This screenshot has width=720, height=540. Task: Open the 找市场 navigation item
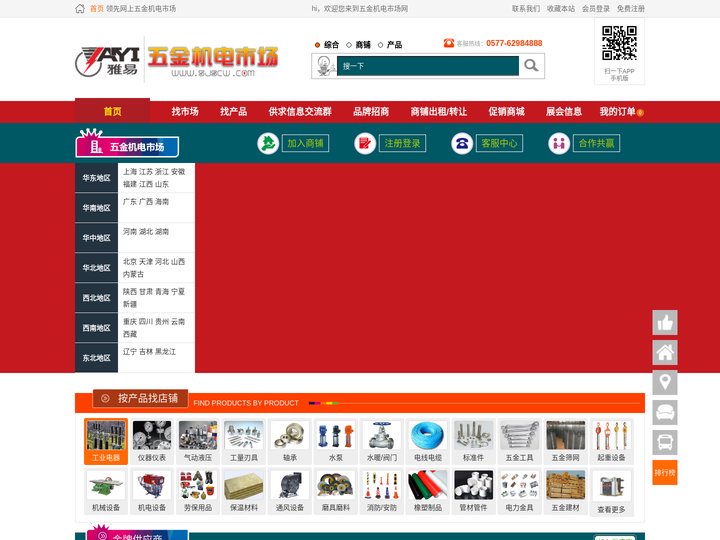185,112
